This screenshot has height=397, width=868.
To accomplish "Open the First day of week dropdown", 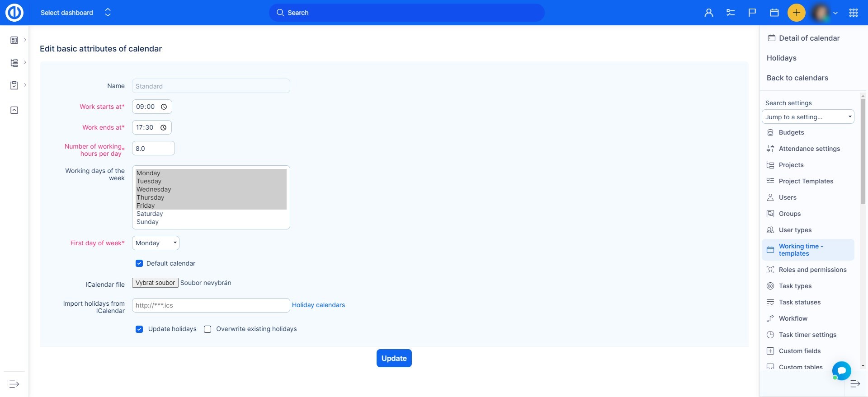I will tap(156, 243).
